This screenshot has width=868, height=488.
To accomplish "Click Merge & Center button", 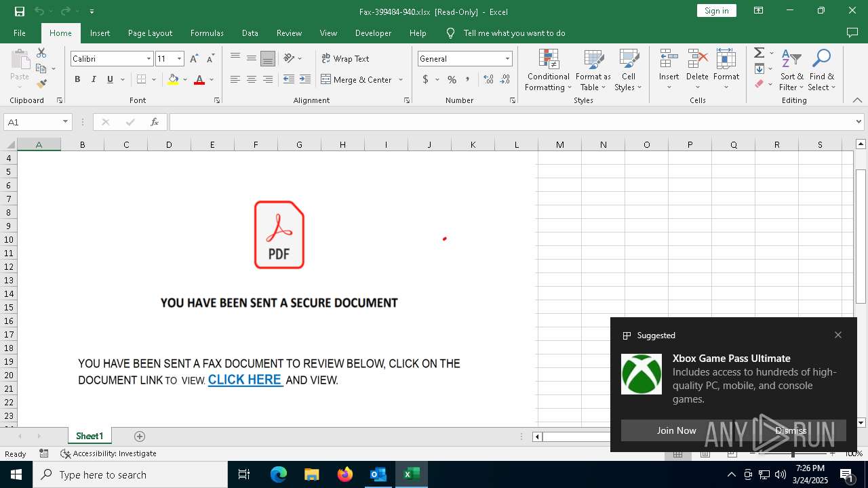I will pyautogui.click(x=357, y=79).
